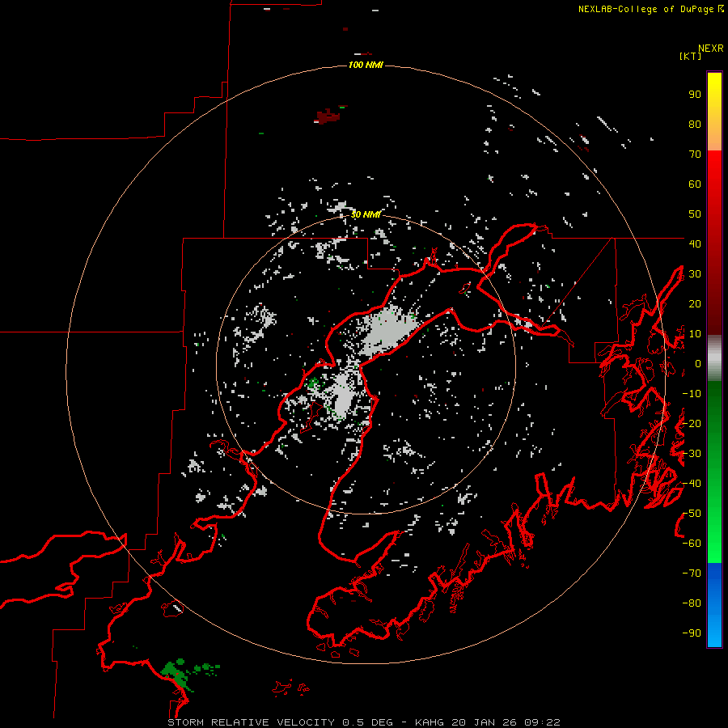Click the positive 90 scale value
Image resolution: width=728 pixels, height=728 pixels.
(x=695, y=94)
